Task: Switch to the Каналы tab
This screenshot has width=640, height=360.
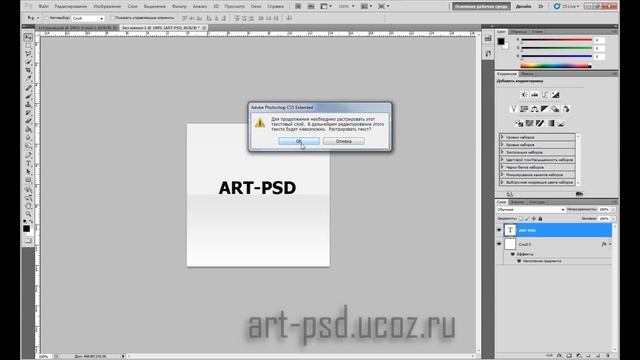Action: [517, 202]
